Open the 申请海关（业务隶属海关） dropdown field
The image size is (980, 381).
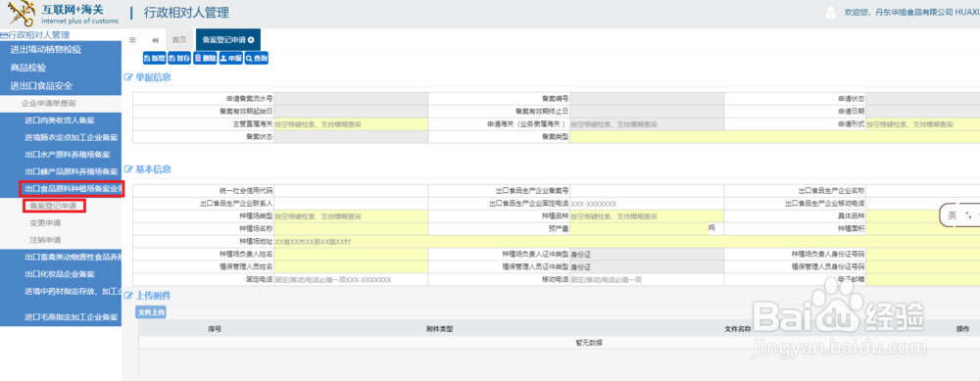647,124
